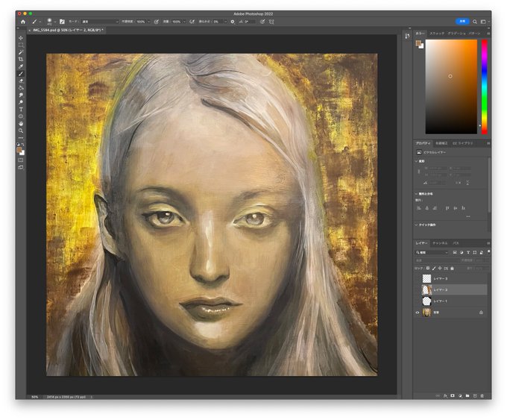The height and width of the screenshot is (420, 507).
Task: Switch to the グラデーション tab
Action: 456,34
